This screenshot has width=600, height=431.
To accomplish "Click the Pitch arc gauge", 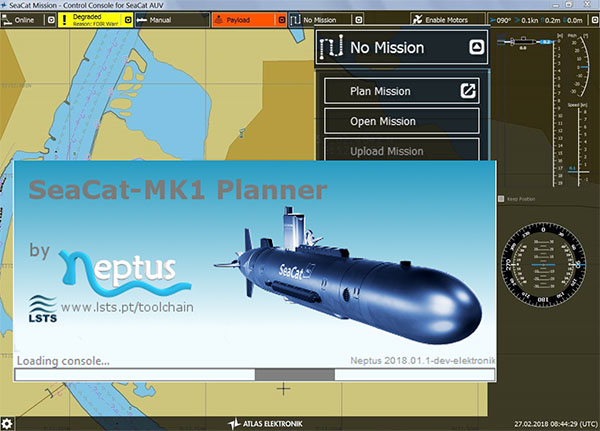I will [x=580, y=65].
